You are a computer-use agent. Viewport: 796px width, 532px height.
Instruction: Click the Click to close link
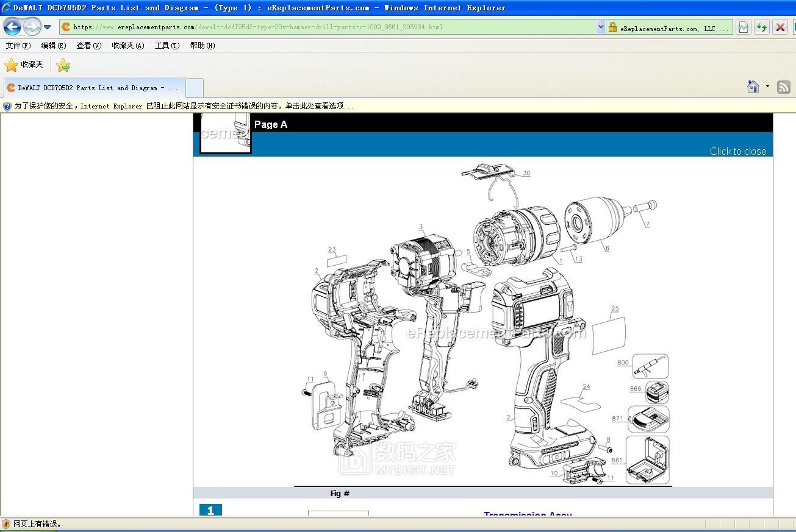point(738,151)
